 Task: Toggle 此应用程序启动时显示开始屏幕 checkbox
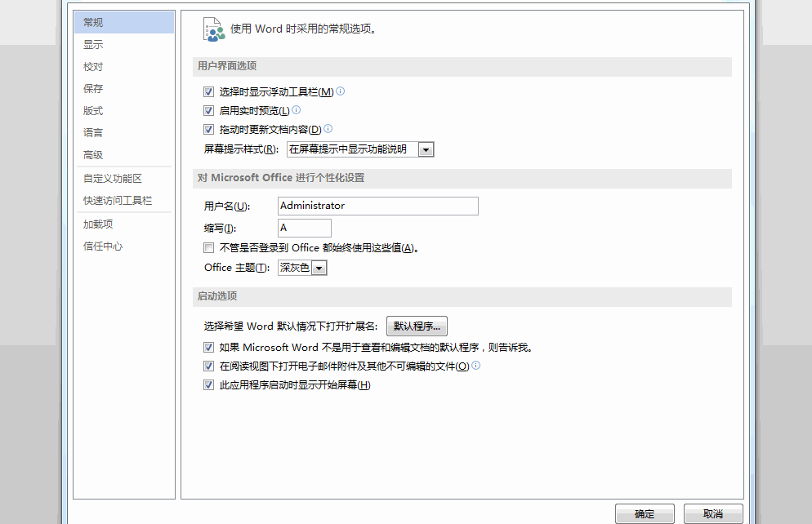(208, 385)
